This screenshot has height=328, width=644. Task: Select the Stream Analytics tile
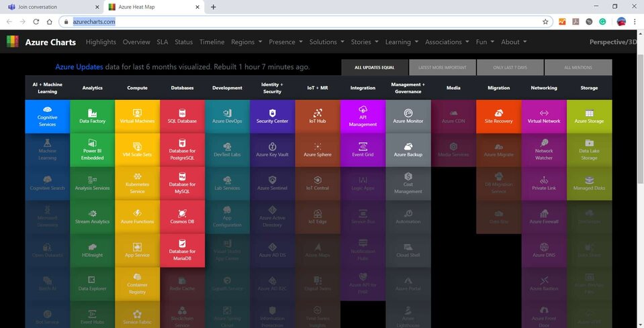(93, 217)
